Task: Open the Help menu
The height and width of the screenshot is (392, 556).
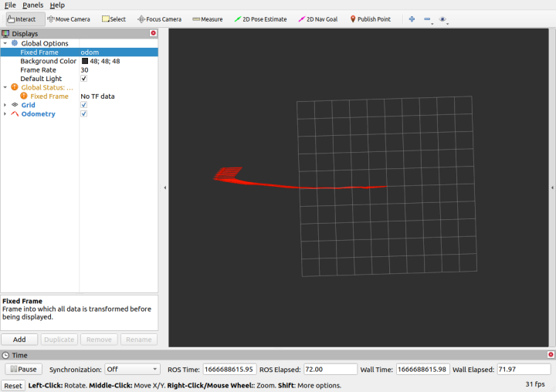Action: coord(57,5)
